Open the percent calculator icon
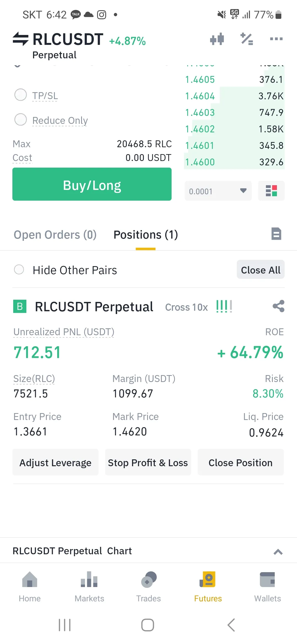 pos(247,39)
